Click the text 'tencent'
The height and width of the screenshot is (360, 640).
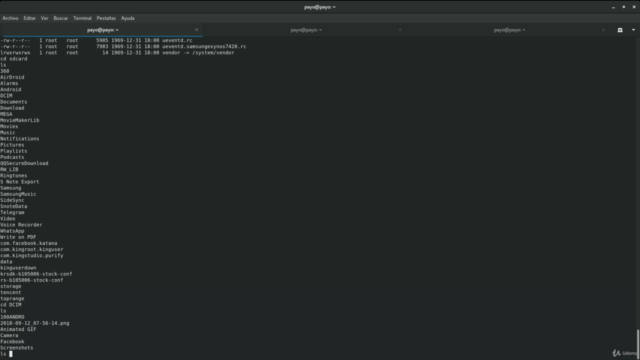pos(11,293)
